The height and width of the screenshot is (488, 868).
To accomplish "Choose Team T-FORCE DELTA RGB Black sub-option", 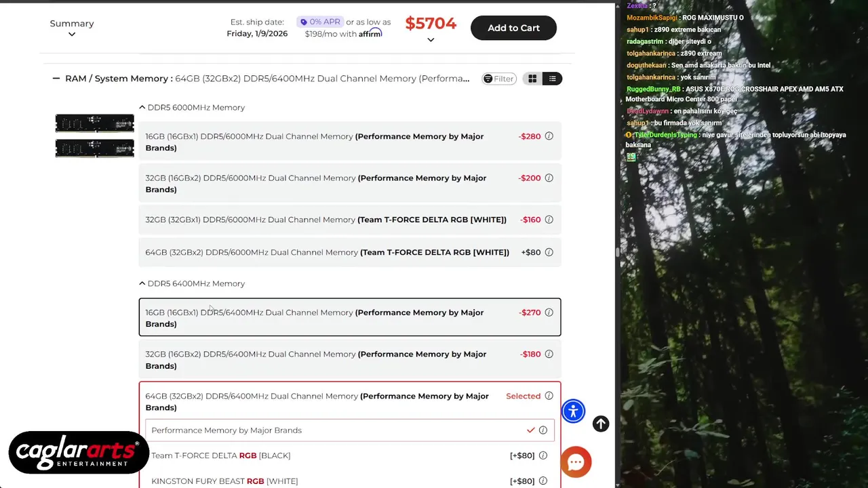I will coord(350,455).
